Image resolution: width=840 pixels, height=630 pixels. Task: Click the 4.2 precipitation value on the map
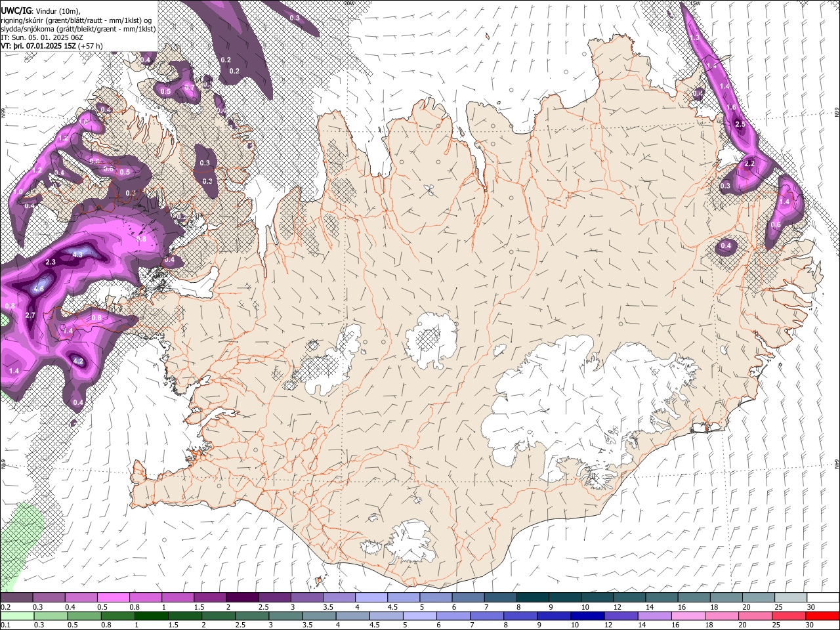(x=78, y=361)
